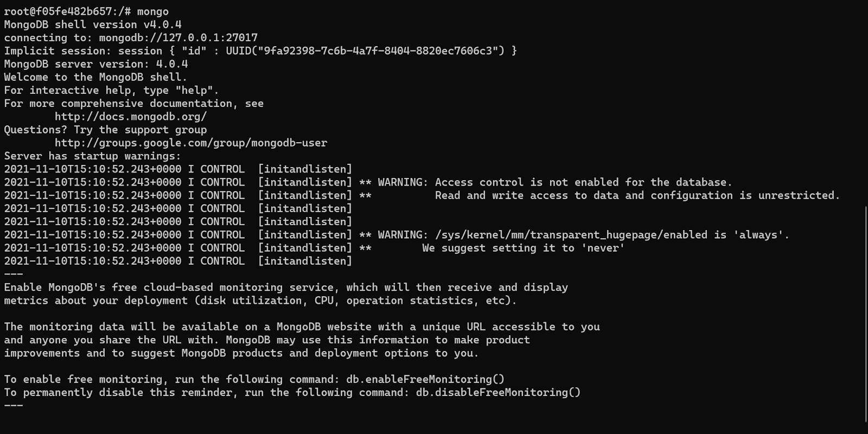Click the db.disableFreeMonitoring() command text

497,392
